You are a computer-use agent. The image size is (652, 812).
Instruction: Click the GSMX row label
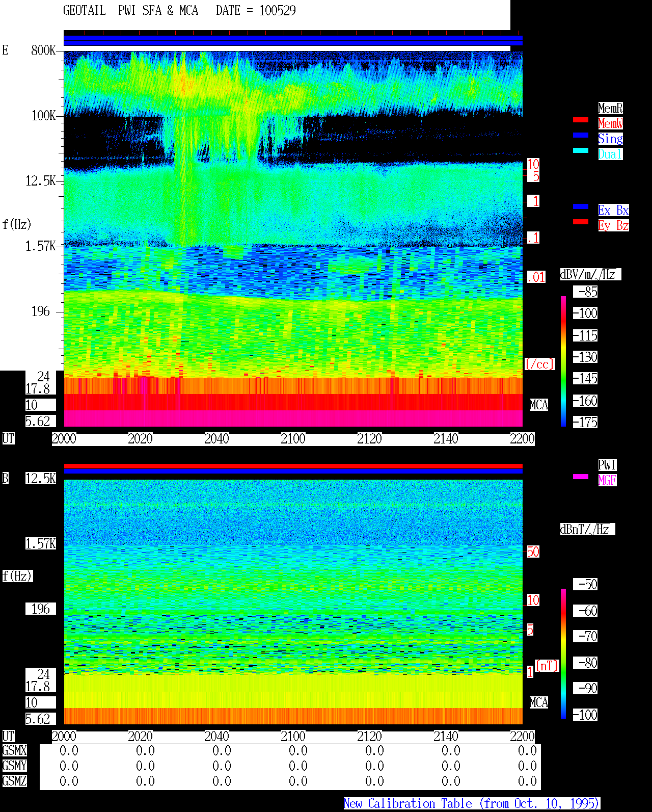point(14,751)
